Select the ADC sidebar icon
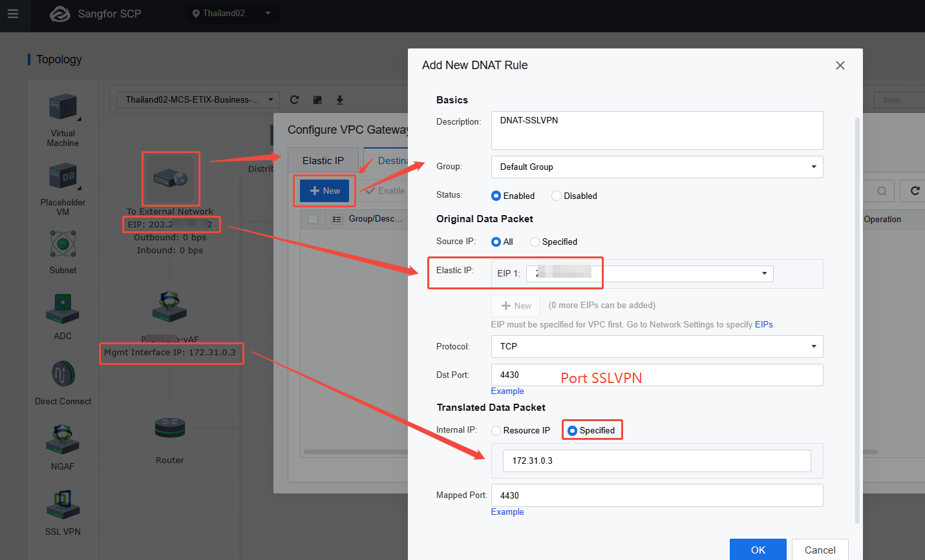925x560 pixels. (63, 309)
